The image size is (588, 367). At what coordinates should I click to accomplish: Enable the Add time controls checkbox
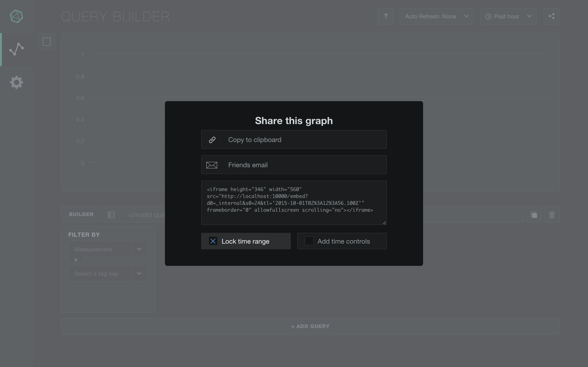309,241
